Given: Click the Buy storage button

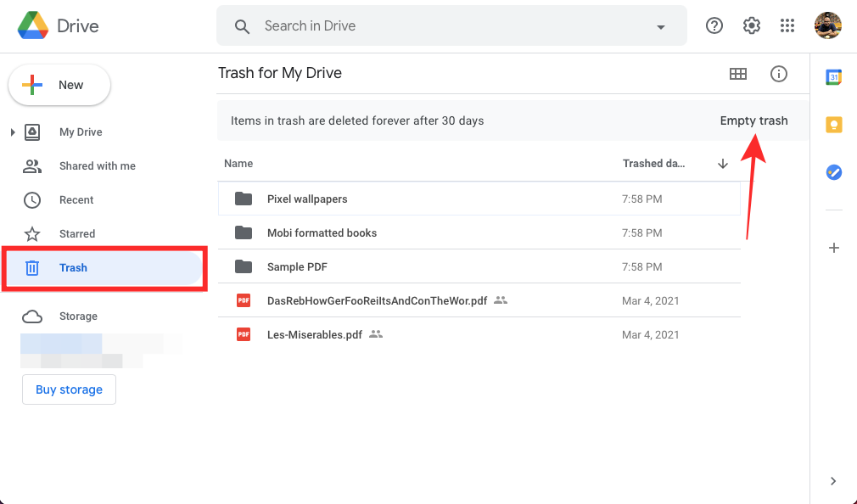Looking at the screenshot, I should 69,389.
